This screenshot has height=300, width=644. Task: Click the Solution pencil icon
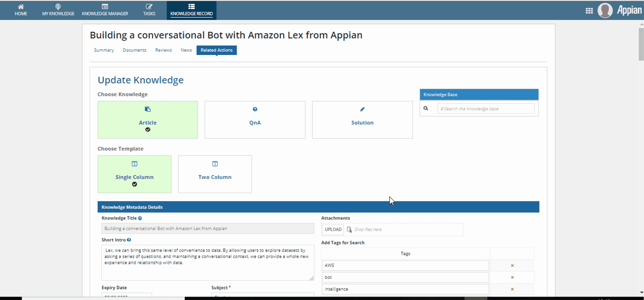coord(362,109)
